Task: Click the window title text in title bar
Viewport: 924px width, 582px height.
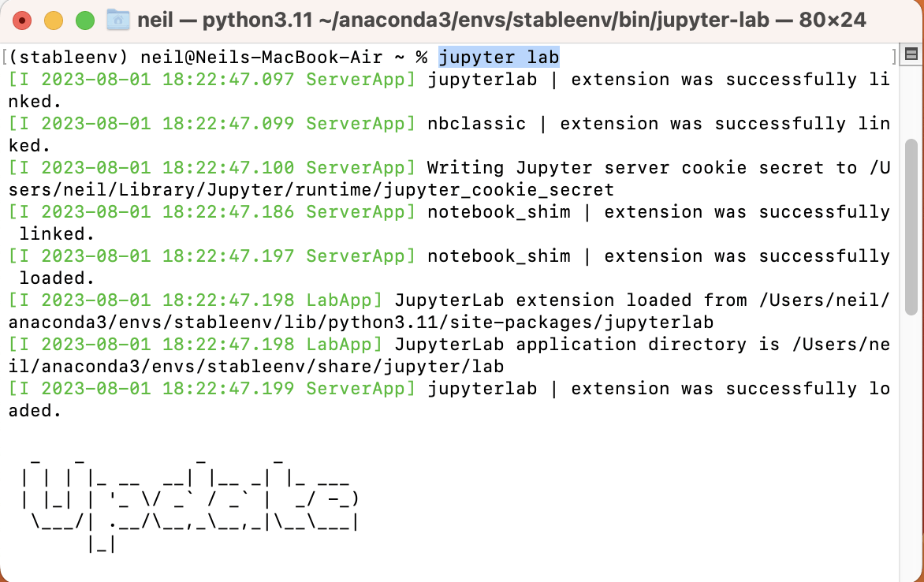Action: click(501, 20)
